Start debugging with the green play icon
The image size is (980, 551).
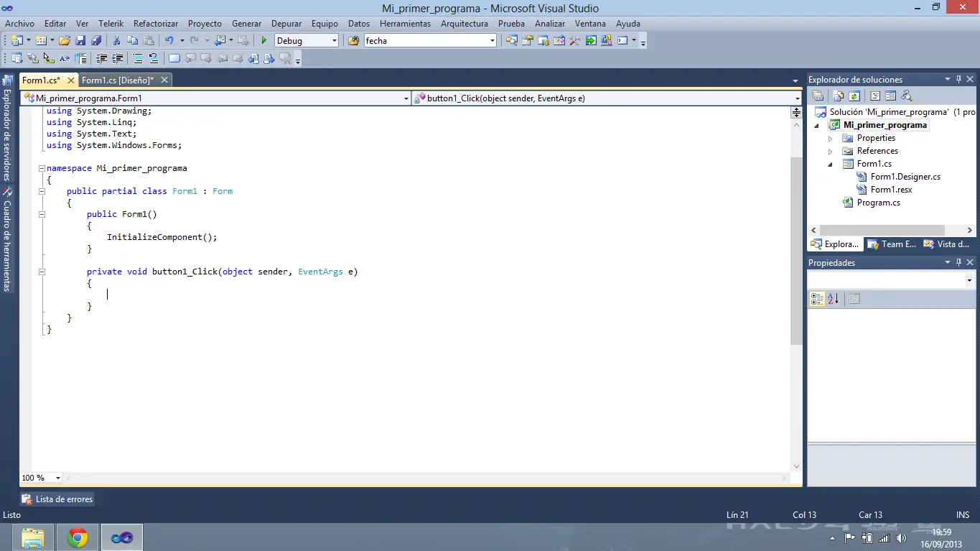pyautogui.click(x=264, y=41)
